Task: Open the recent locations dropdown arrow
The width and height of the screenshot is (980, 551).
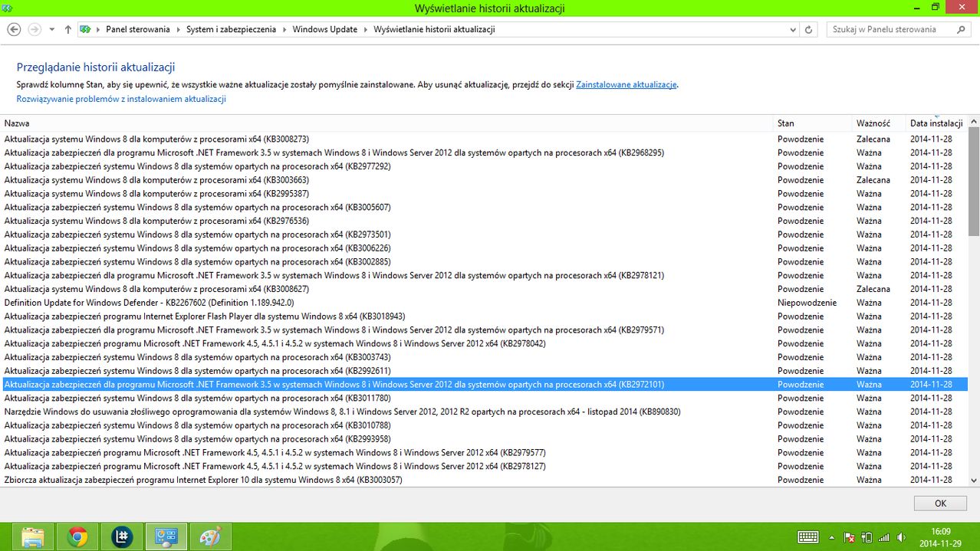Action: [52, 29]
